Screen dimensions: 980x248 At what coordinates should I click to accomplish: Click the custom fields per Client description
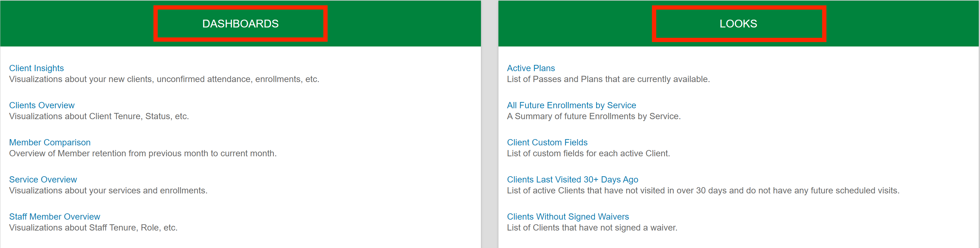click(588, 153)
